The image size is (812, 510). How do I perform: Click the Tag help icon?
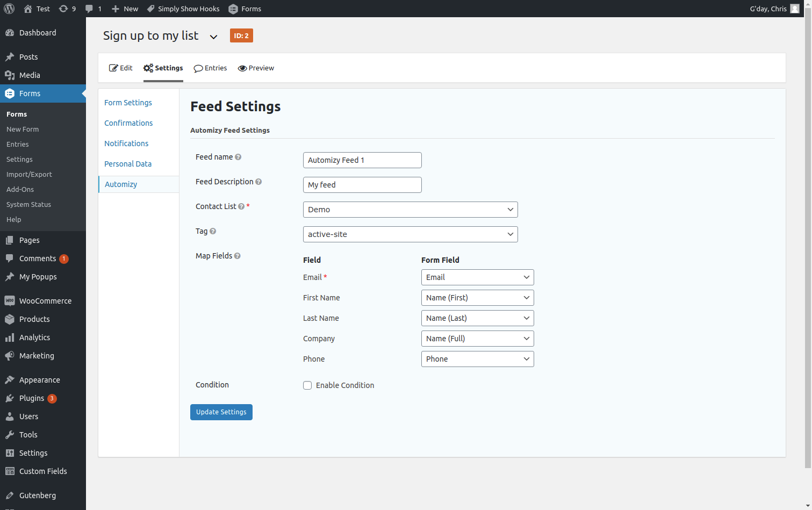(x=213, y=231)
